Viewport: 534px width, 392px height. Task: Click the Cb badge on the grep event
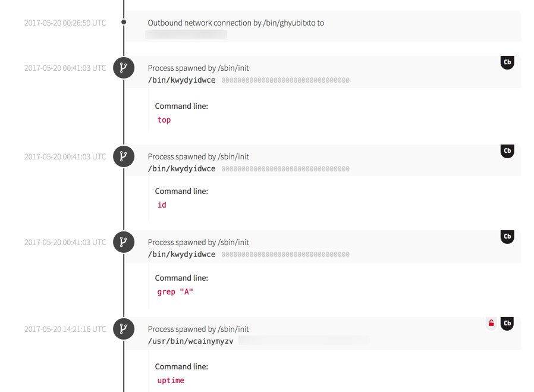[507, 237]
